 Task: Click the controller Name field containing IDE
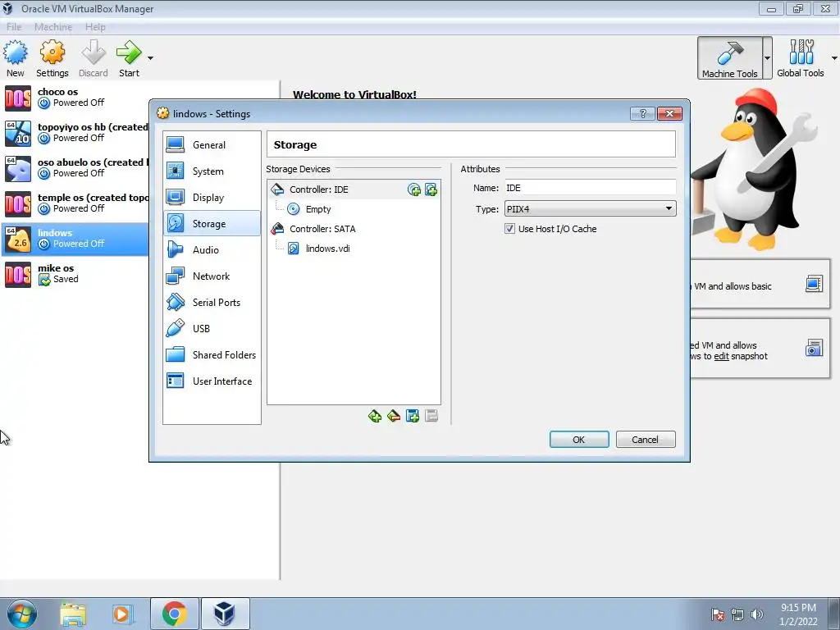coord(590,188)
